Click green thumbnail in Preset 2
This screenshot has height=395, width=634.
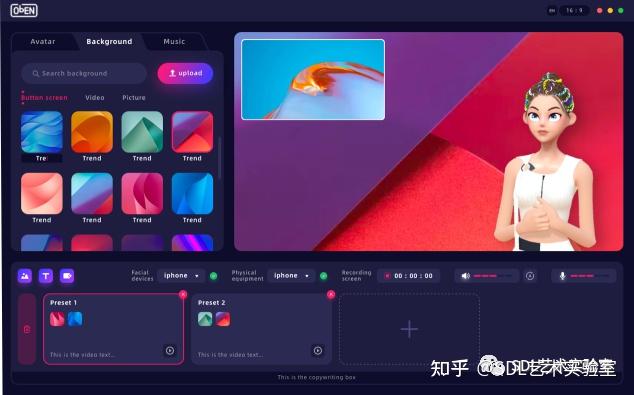point(205,319)
